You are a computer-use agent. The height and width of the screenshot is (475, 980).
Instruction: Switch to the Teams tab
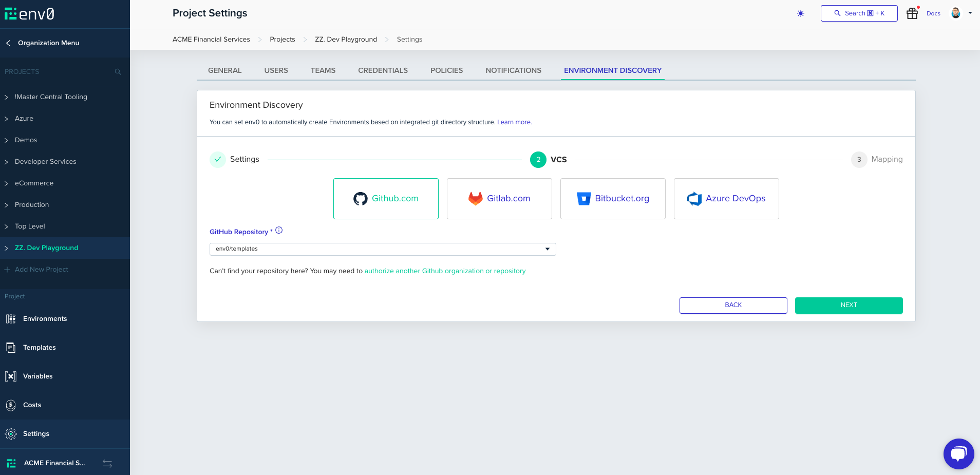point(323,70)
